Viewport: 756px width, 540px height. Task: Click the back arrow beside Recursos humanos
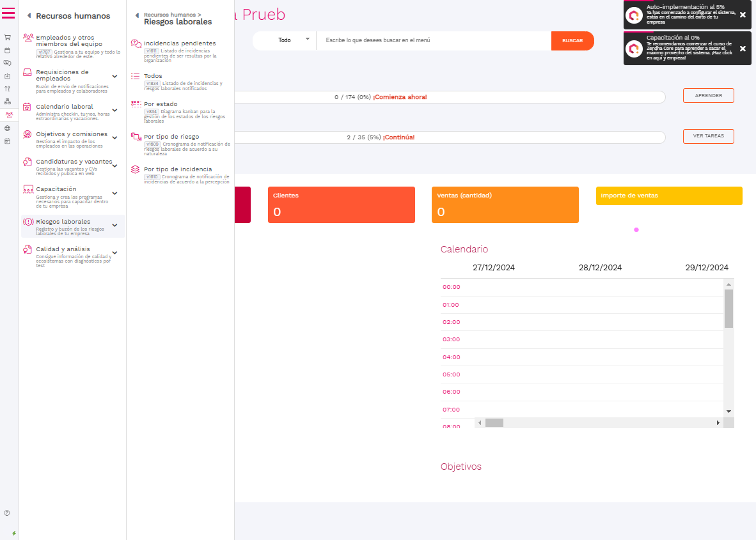click(x=29, y=16)
